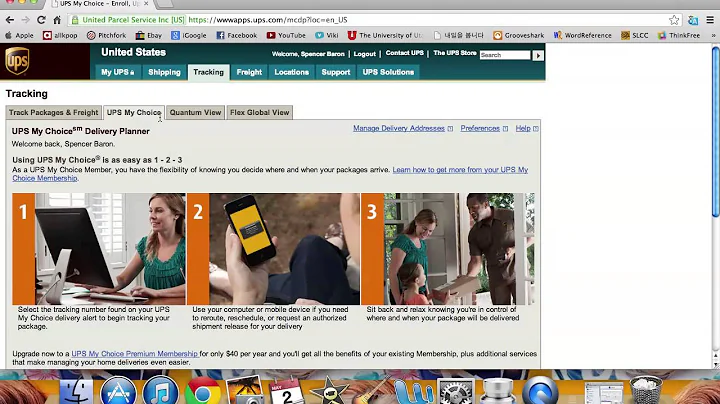Go to home with the house icon
Viewport: 720px width, 404px height.
57,20
